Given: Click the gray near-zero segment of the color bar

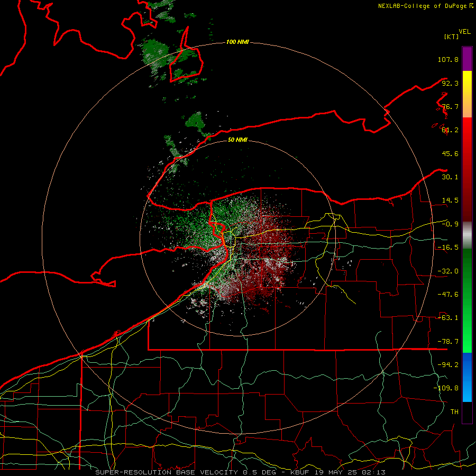Looking at the screenshot, I should click(x=467, y=235).
